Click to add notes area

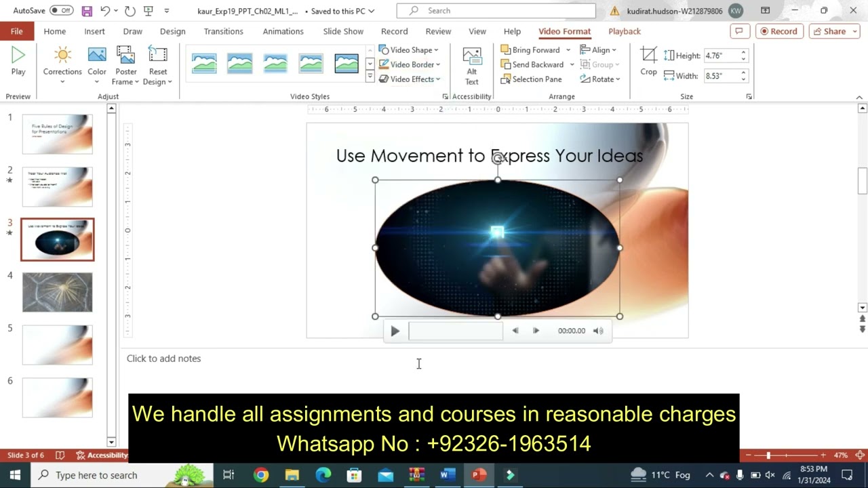163,359
